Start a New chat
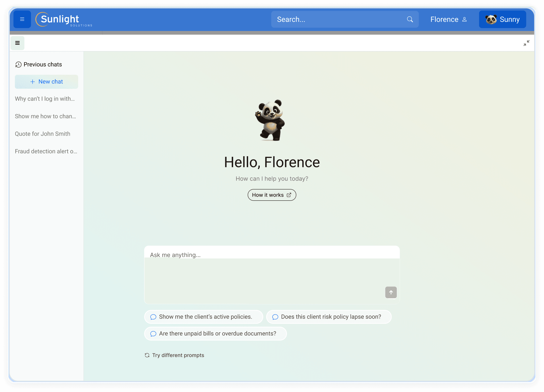The height and width of the screenshot is (392, 544). coord(47,81)
